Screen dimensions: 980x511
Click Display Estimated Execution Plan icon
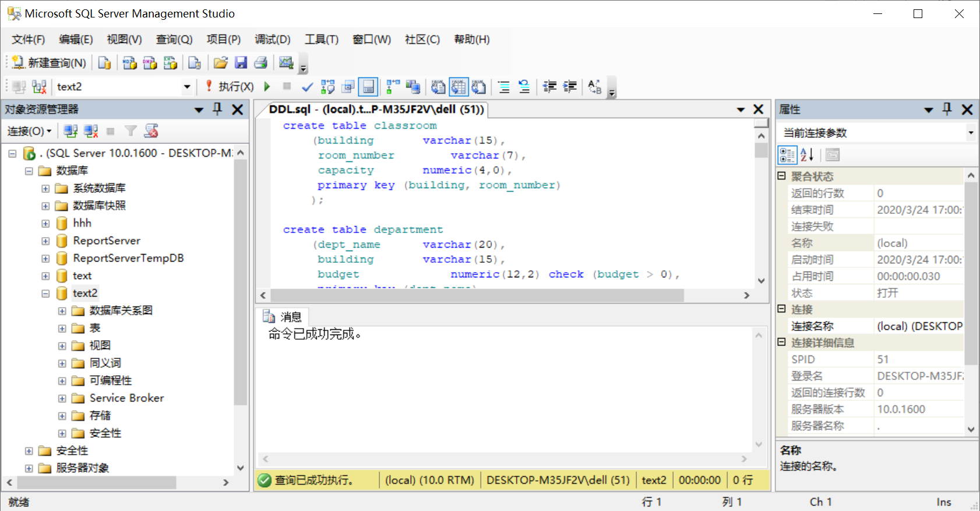[x=327, y=87]
